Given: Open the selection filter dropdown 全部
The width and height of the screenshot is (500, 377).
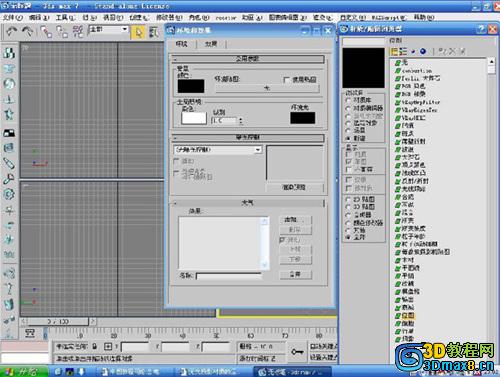Looking at the screenshot, I should tap(108, 29).
